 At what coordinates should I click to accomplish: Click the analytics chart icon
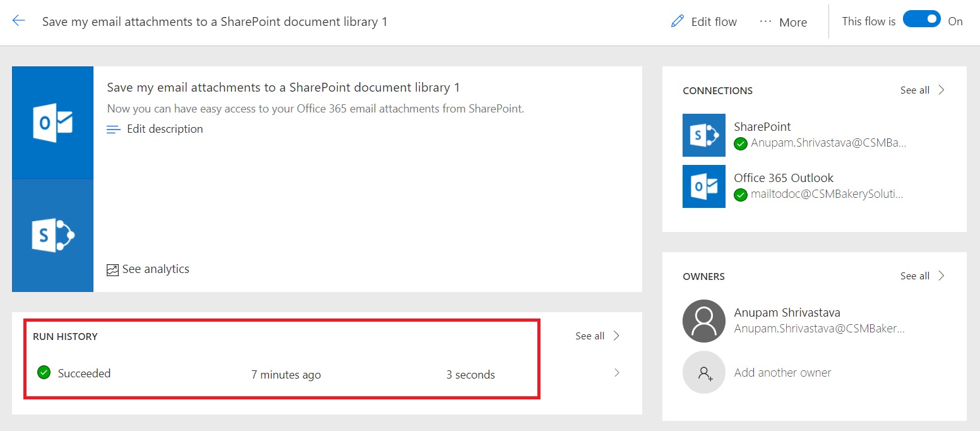pos(113,270)
